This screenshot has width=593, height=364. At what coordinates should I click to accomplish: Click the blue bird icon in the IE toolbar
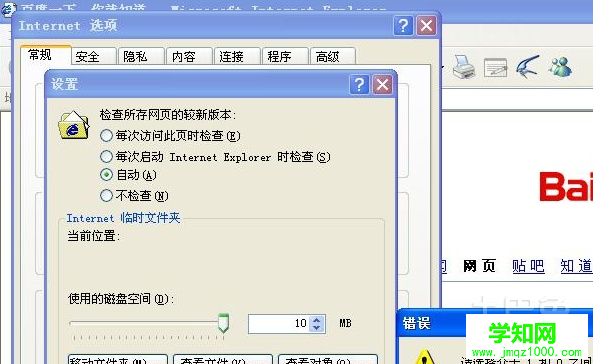(527, 67)
